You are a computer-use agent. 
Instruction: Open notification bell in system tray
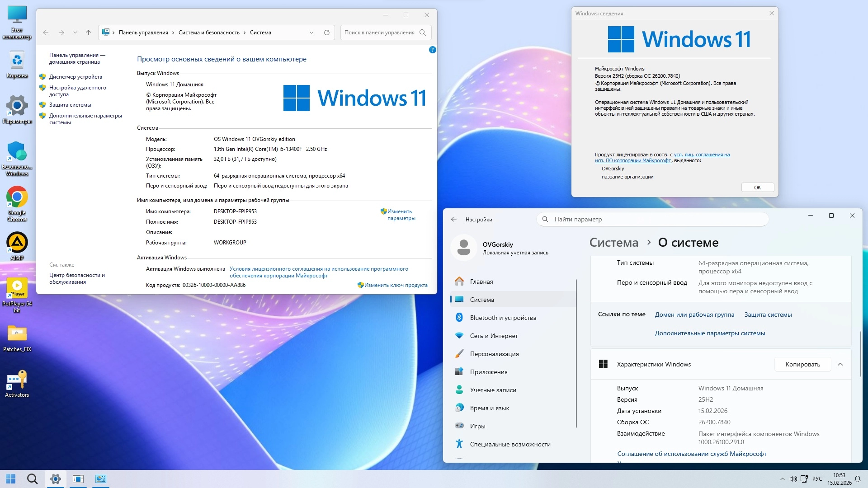(x=858, y=479)
